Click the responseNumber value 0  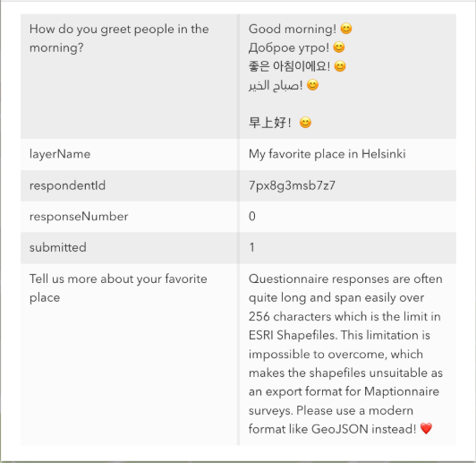[252, 217]
